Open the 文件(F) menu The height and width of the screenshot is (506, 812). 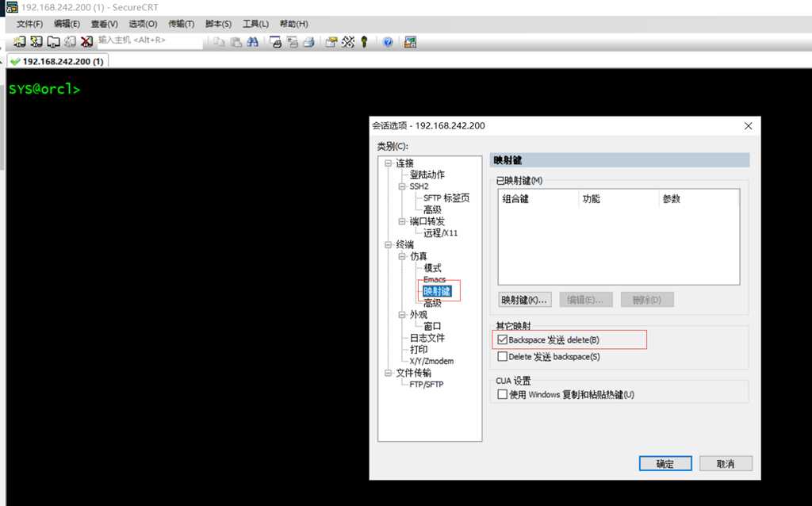(29, 24)
